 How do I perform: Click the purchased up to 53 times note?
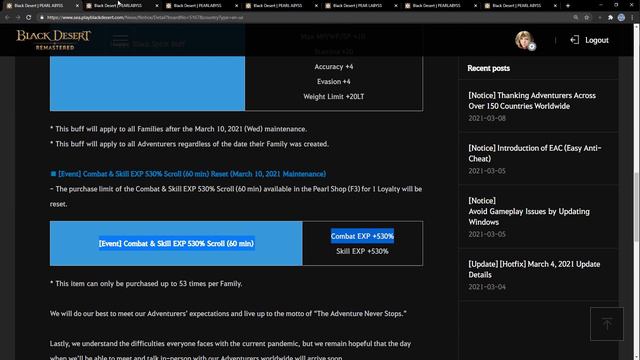pyautogui.click(x=146, y=283)
